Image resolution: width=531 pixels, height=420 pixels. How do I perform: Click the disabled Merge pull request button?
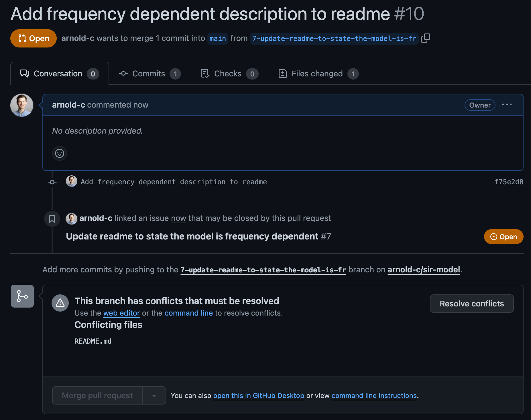(97, 396)
